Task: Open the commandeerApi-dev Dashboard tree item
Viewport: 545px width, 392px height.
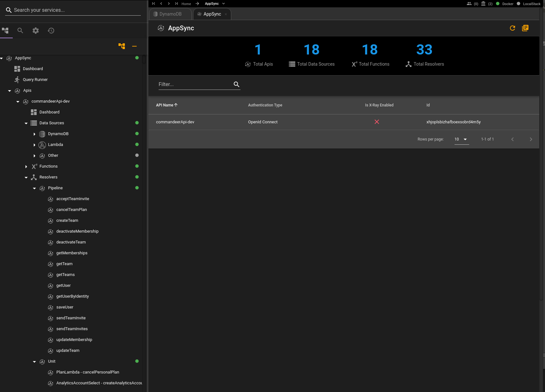Action: (49, 112)
